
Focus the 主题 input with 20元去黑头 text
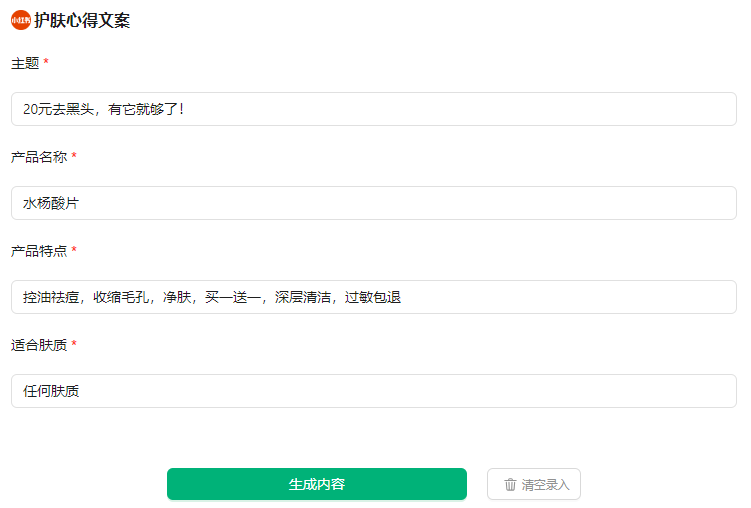click(x=374, y=109)
